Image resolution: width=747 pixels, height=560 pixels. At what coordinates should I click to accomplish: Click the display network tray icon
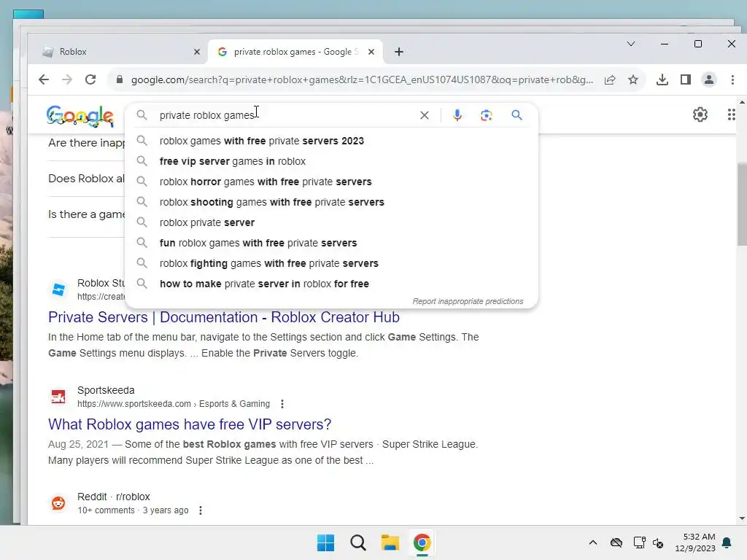tap(639, 542)
